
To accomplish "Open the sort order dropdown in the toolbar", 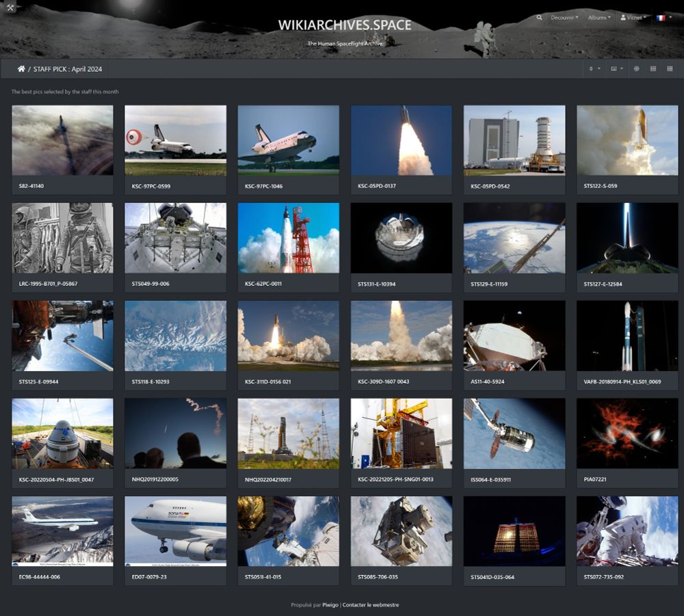I will point(594,69).
